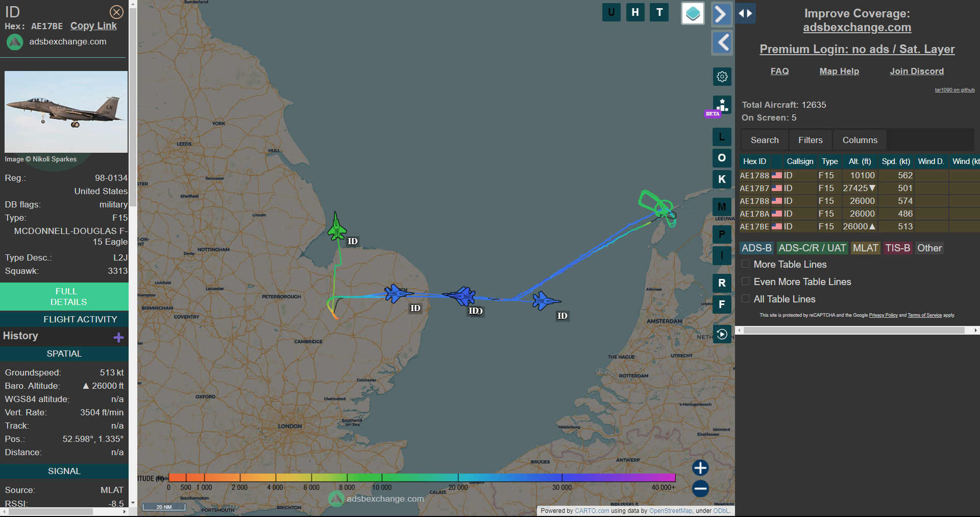This screenshot has height=517, width=980.
Task: Sort table by Alt. (ft) column
Action: coord(860,161)
